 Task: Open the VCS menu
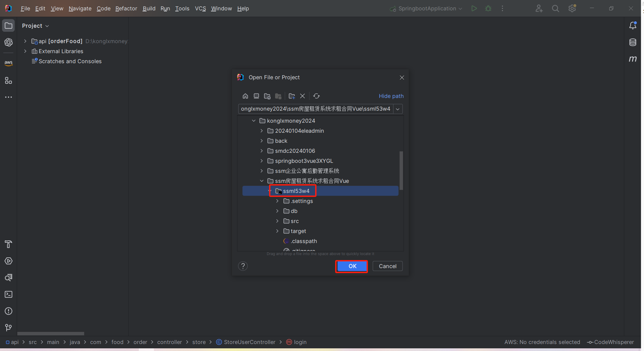(x=200, y=9)
